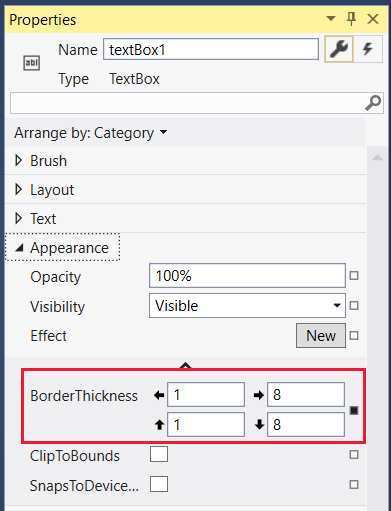Viewport: 391px width, 511px height.
Task: Open the Properties window options arrow
Action: pyautogui.click(x=331, y=18)
